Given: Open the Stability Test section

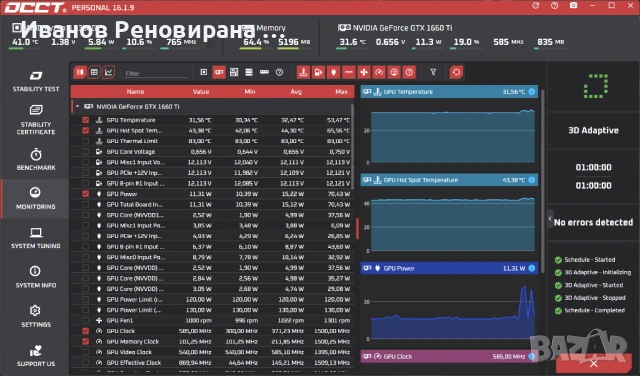Looking at the screenshot, I should 36,81.
